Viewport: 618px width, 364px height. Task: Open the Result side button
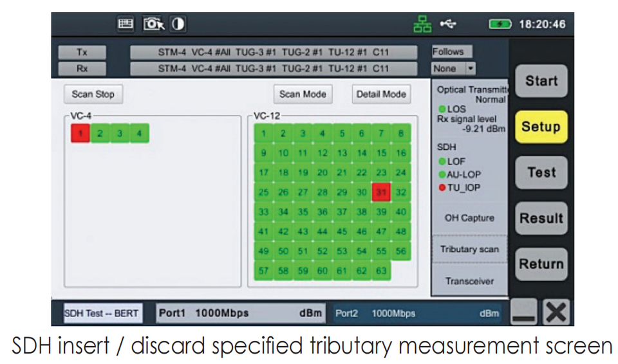coord(541,218)
